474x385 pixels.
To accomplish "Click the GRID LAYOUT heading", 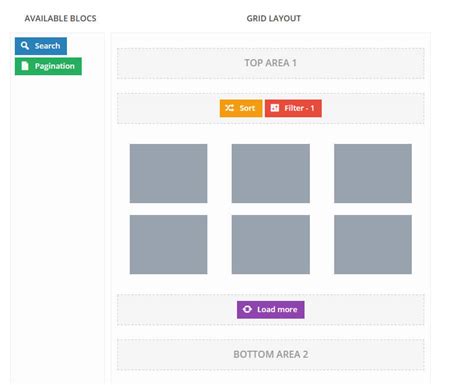I will [x=274, y=19].
